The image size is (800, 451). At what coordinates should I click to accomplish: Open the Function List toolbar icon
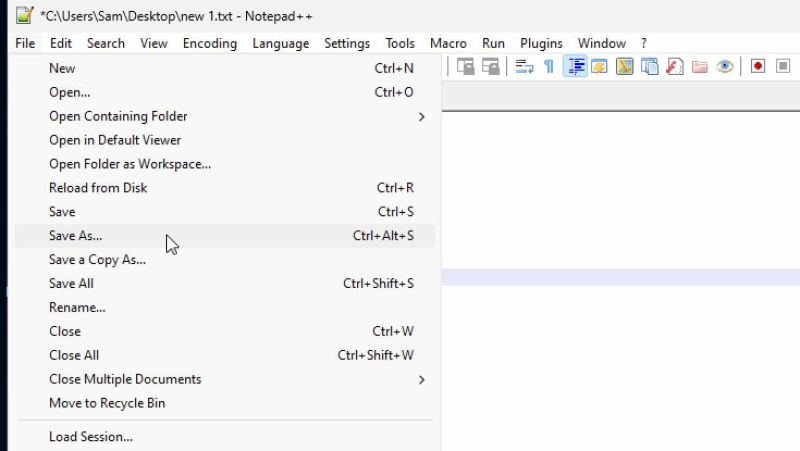click(674, 67)
